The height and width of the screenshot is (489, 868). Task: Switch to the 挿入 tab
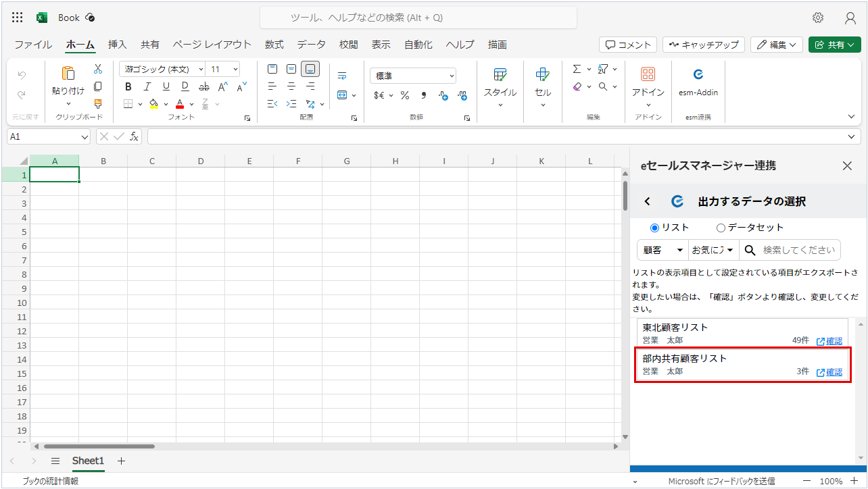tap(118, 45)
